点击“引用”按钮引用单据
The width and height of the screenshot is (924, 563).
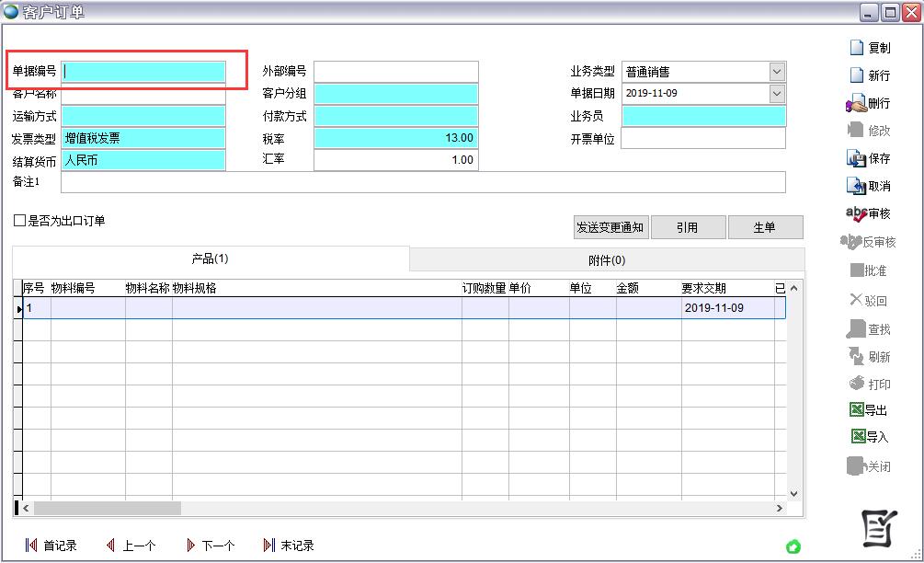pos(688,226)
